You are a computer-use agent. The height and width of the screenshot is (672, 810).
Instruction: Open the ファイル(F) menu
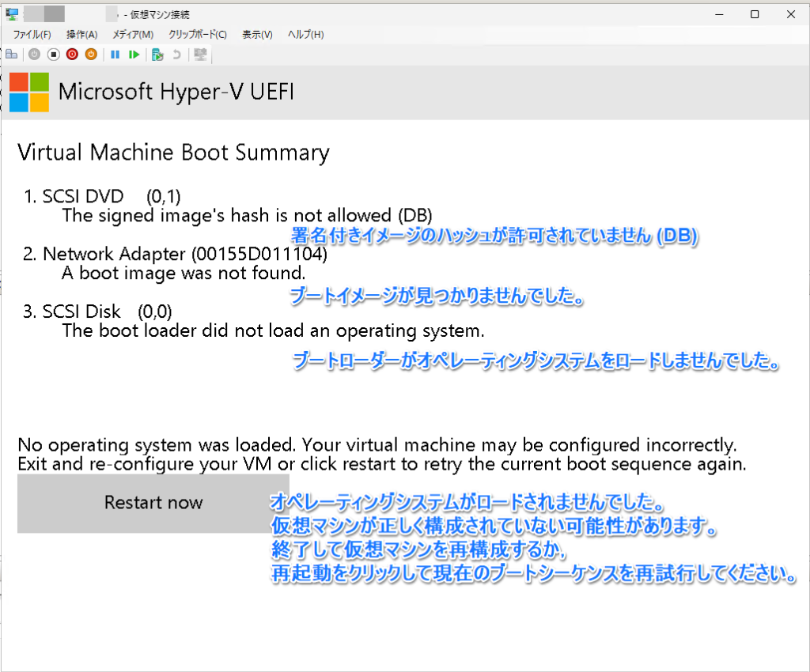pos(32,35)
